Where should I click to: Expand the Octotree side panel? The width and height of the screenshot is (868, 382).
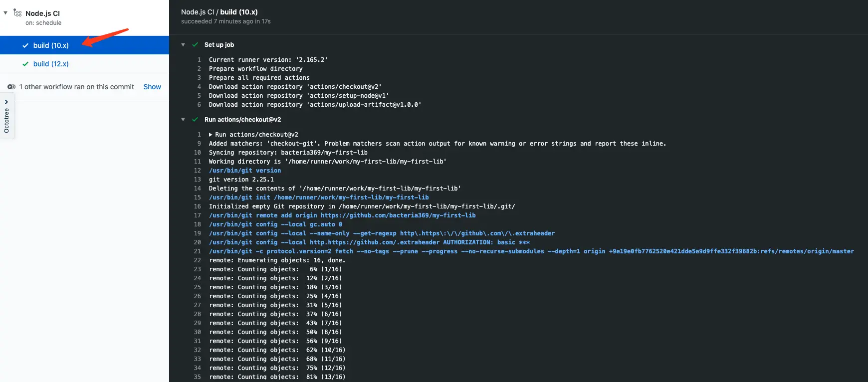click(6, 116)
